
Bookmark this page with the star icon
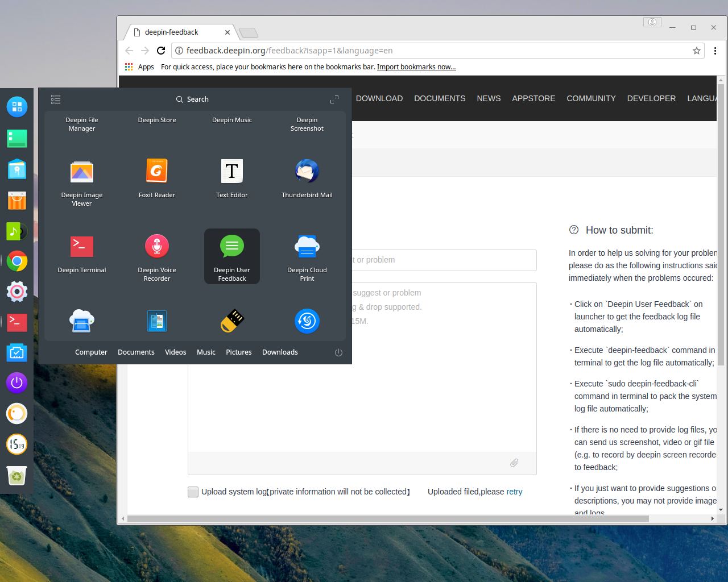(x=697, y=51)
